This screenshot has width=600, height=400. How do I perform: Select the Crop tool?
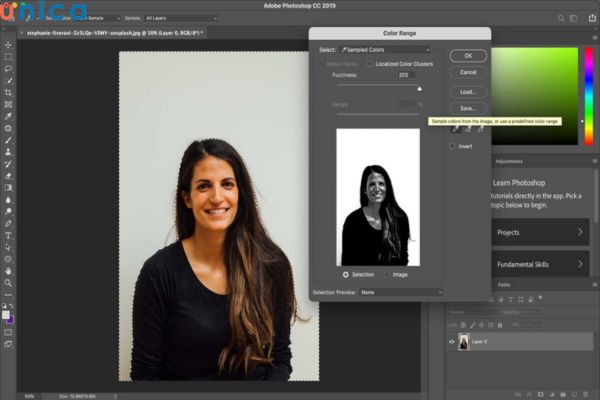tap(8, 93)
